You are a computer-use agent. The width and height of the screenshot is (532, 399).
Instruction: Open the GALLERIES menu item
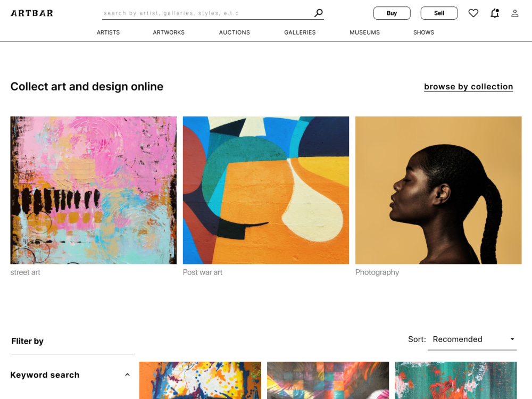tap(300, 32)
